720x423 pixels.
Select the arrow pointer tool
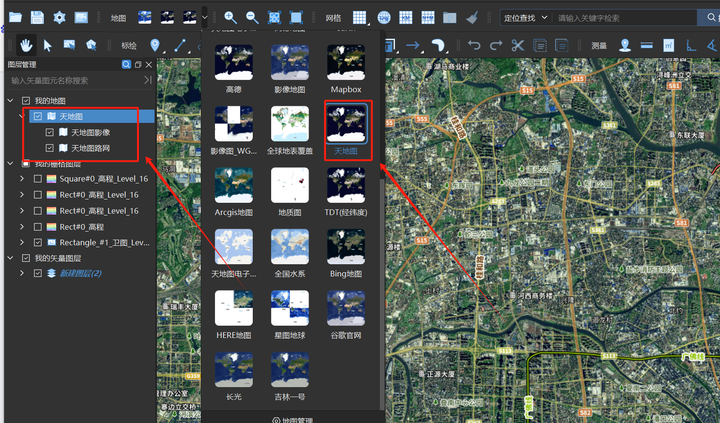click(x=48, y=45)
